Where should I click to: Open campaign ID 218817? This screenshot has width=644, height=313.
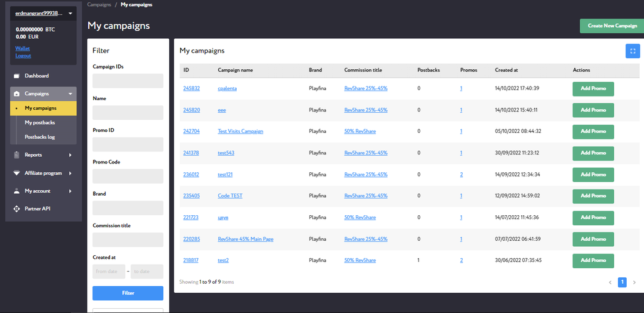click(x=191, y=261)
